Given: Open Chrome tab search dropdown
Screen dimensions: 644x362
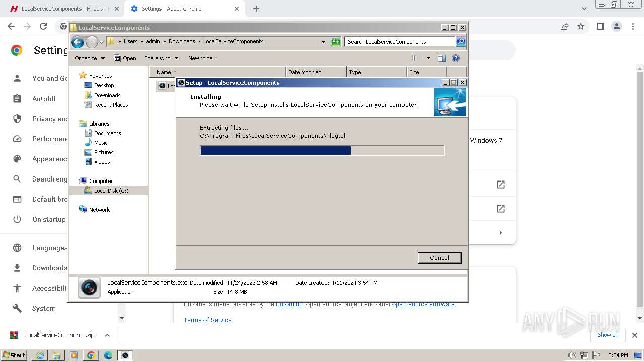Looking at the screenshot, I should click(584, 9).
